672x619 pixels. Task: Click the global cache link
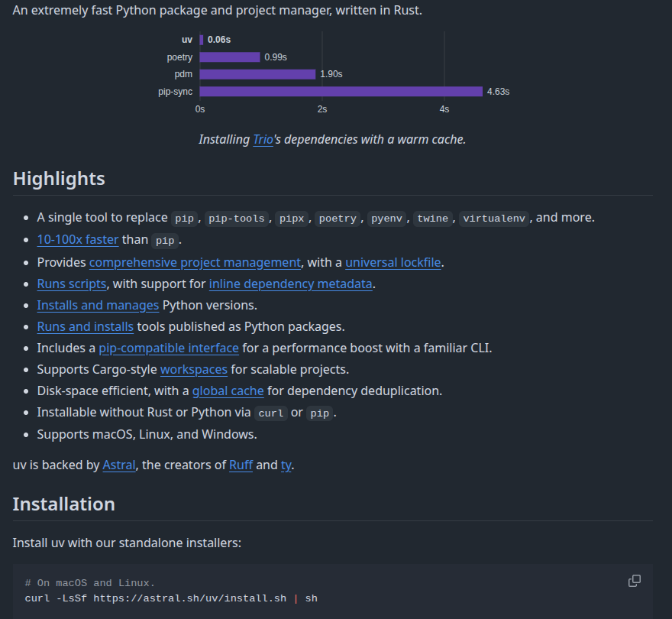[228, 391]
